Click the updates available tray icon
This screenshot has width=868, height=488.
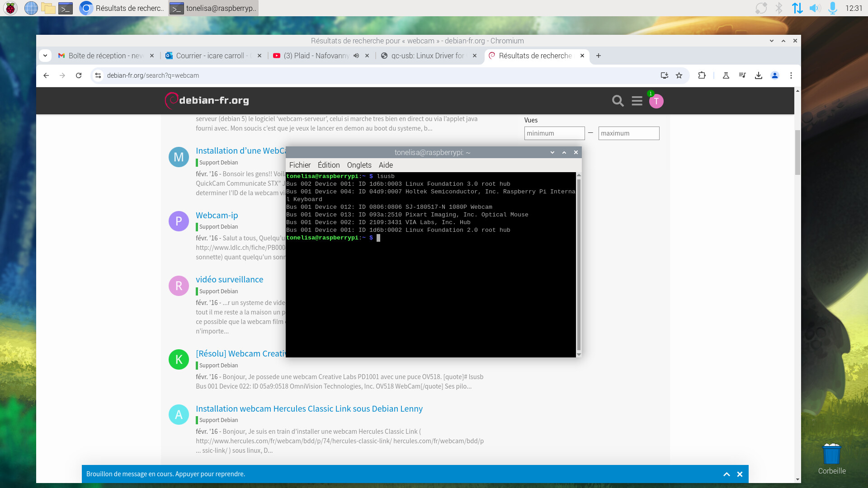(761, 8)
